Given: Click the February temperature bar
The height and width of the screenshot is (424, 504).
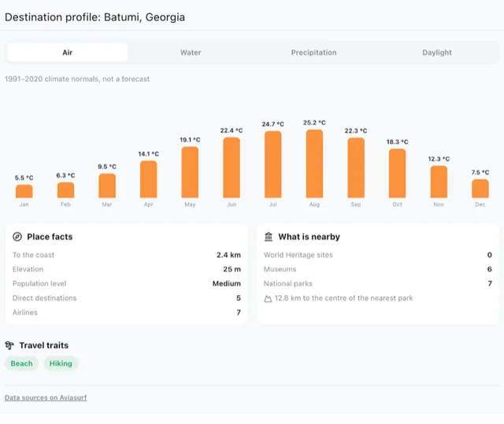Looking at the screenshot, I should (x=65, y=190).
